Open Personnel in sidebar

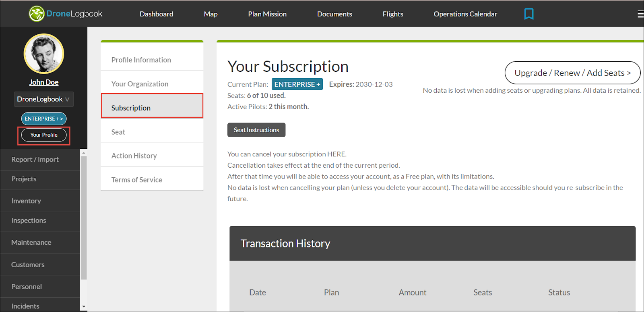pos(40,287)
